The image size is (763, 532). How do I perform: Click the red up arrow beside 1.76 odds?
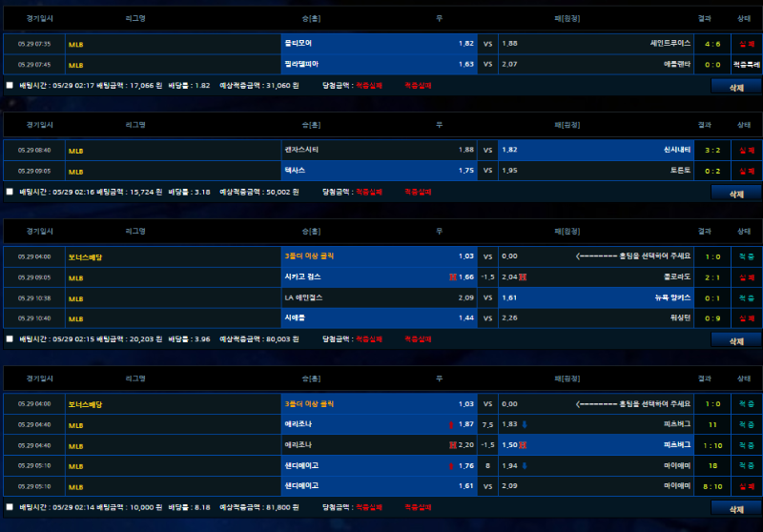pos(451,466)
